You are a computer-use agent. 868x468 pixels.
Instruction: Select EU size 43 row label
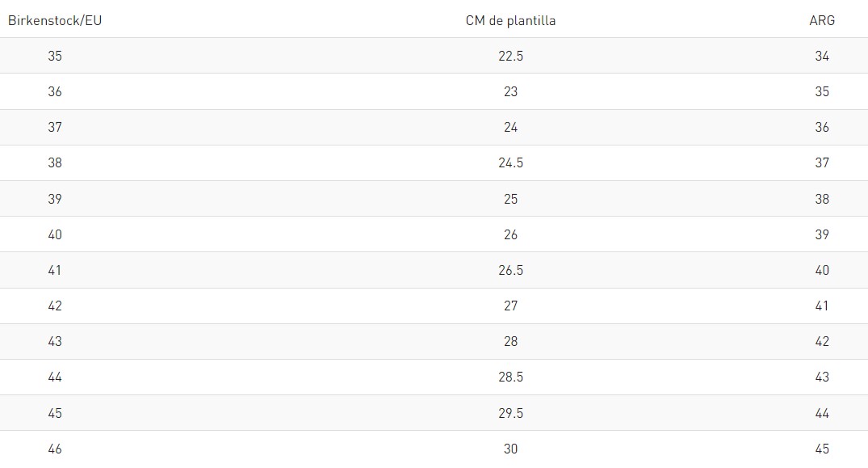(55, 341)
